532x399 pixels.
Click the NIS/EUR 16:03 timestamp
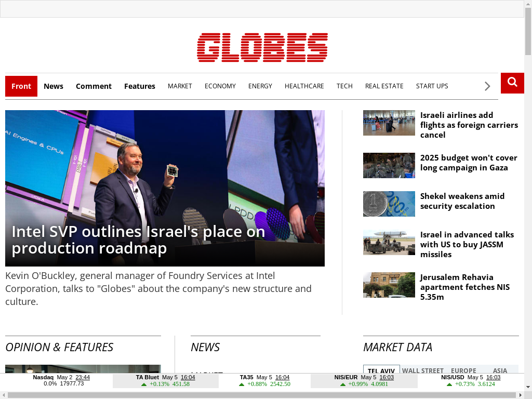387,377
